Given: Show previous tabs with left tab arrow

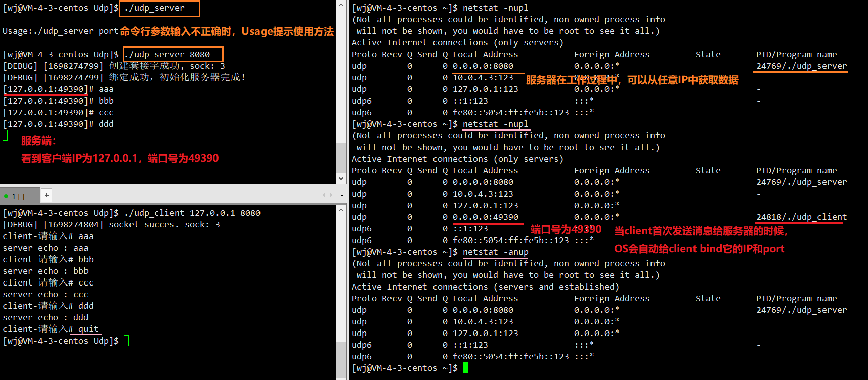Looking at the screenshot, I should coord(324,195).
